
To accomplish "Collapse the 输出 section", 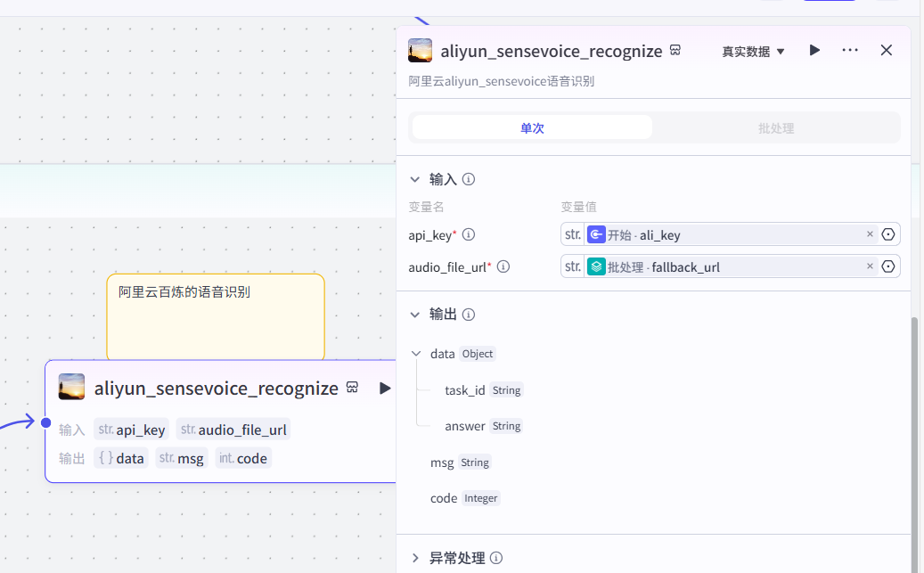I will pyautogui.click(x=415, y=315).
